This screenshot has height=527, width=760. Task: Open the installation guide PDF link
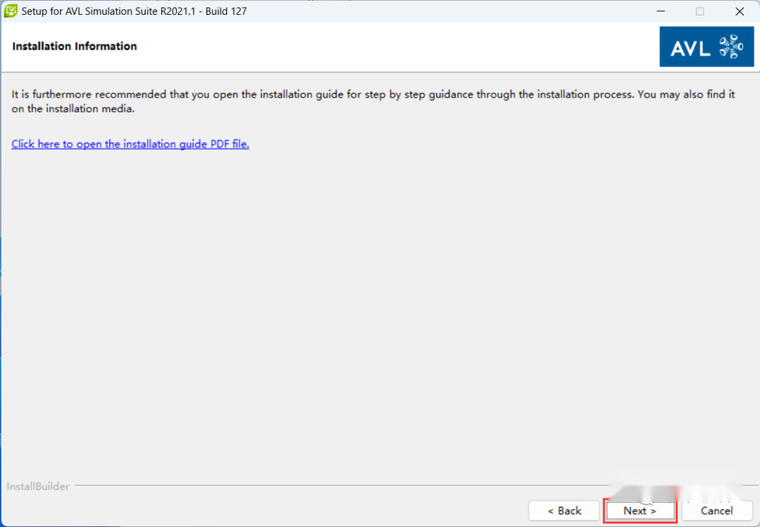tap(130, 144)
